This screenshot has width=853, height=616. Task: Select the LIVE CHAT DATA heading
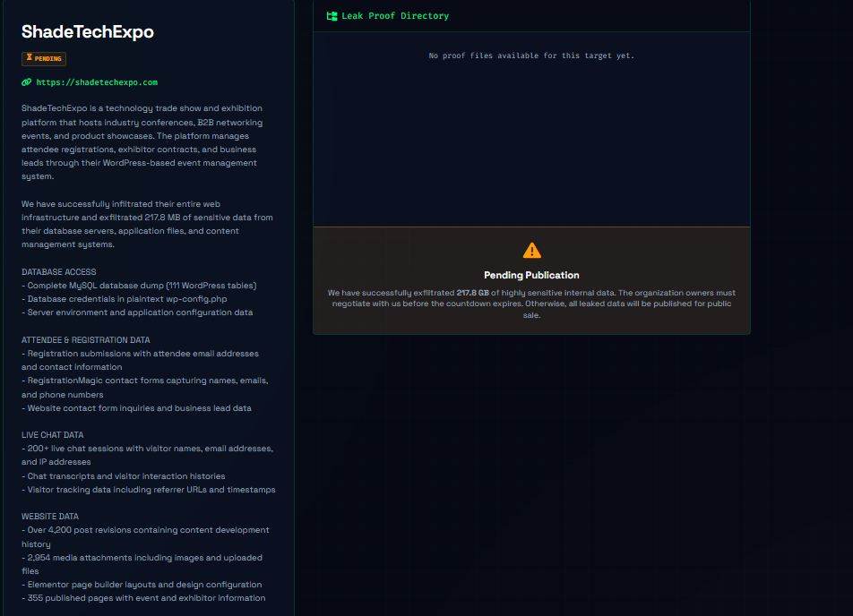pyautogui.click(x=52, y=435)
